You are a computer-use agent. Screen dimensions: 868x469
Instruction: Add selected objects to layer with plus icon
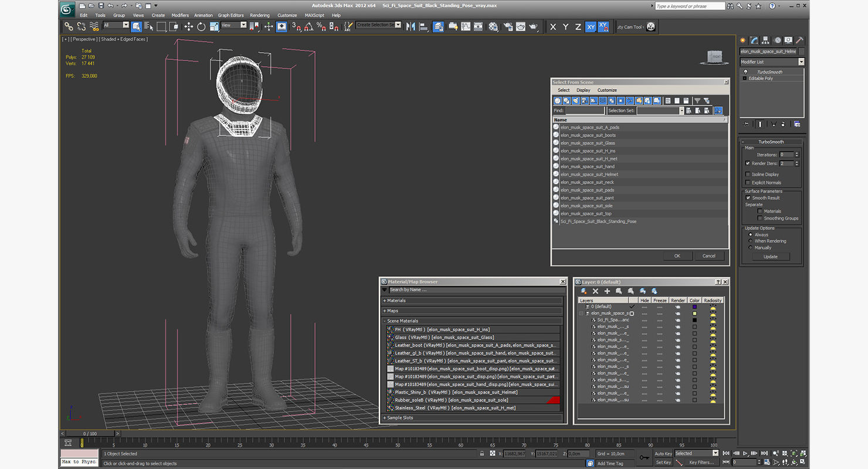[x=607, y=291]
